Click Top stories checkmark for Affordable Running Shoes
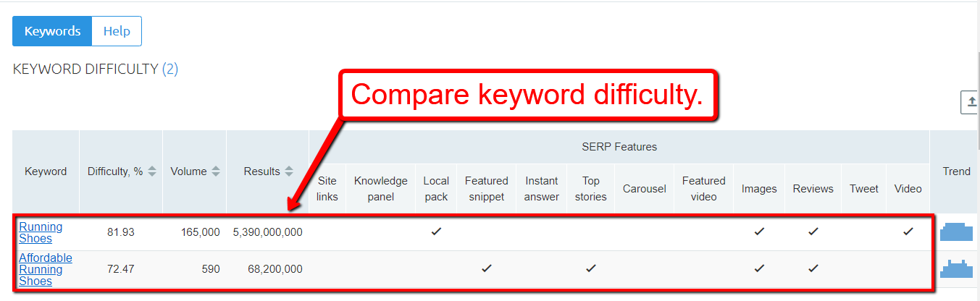 pos(591,268)
